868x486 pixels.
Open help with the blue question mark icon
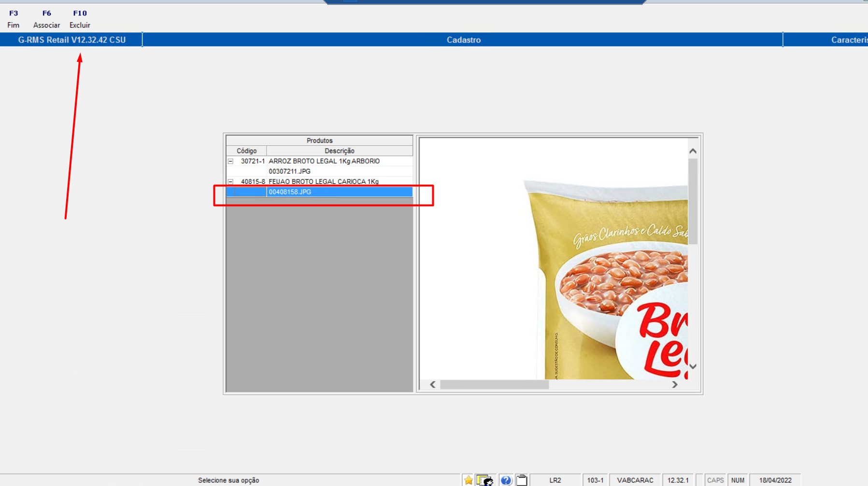click(x=506, y=480)
